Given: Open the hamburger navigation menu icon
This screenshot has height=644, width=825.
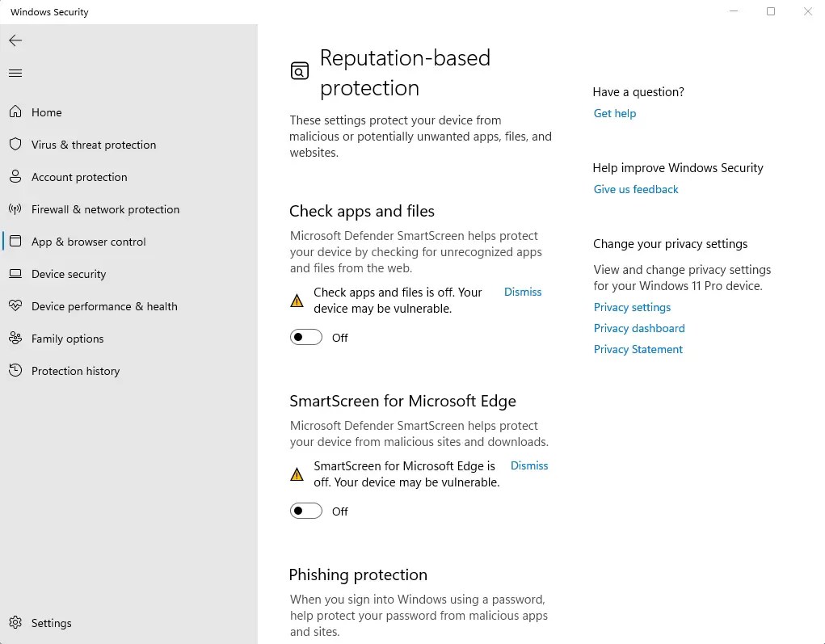Looking at the screenshot, I should [x=15, y=74].
